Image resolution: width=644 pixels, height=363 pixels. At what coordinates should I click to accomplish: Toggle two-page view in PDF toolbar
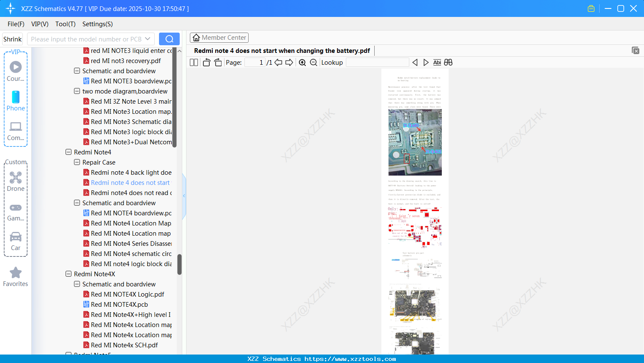194,62
